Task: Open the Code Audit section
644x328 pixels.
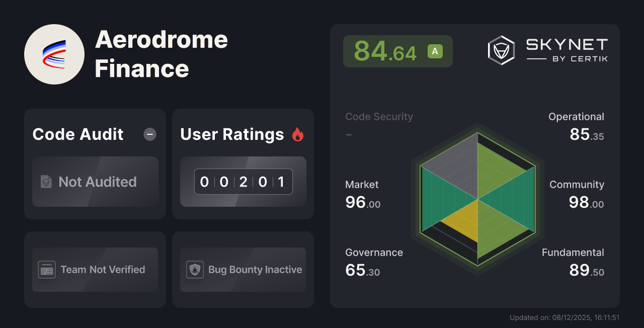Action: pyautogui.click(x=77, y=134)
